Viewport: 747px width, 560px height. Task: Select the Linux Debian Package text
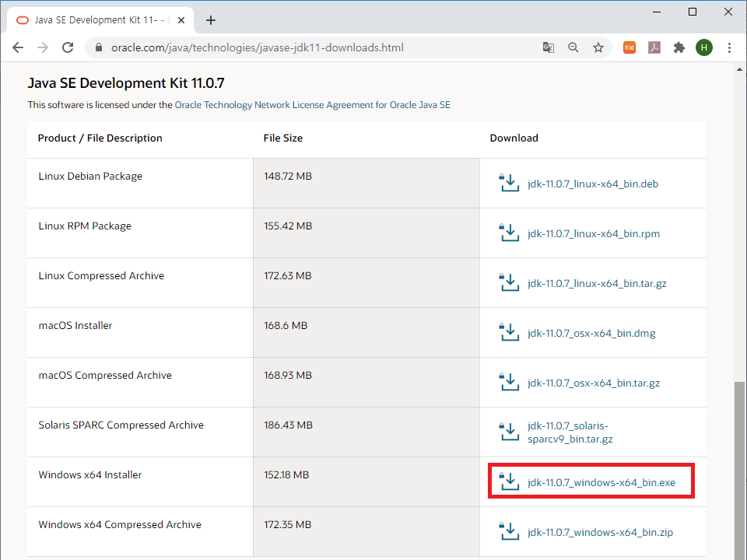click(90, 177)
